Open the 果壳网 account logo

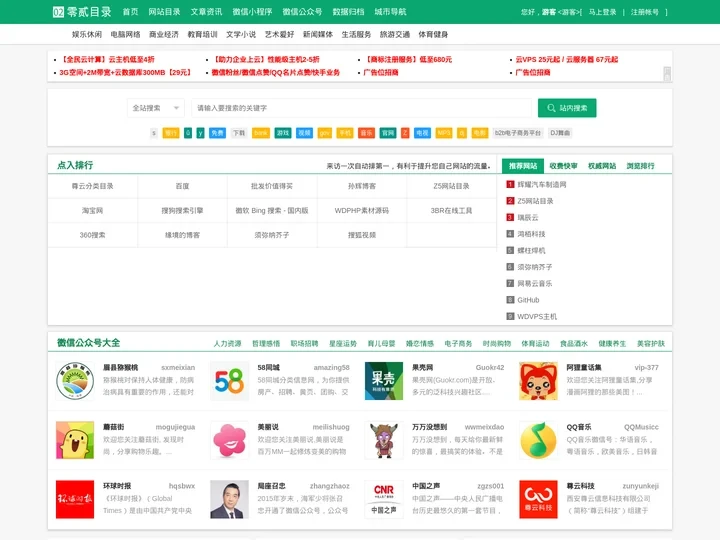(x=384, y=381)
